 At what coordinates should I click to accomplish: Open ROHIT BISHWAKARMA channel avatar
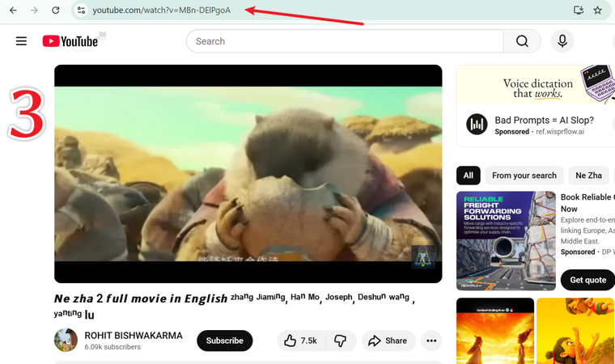click(x=66, y=340)
